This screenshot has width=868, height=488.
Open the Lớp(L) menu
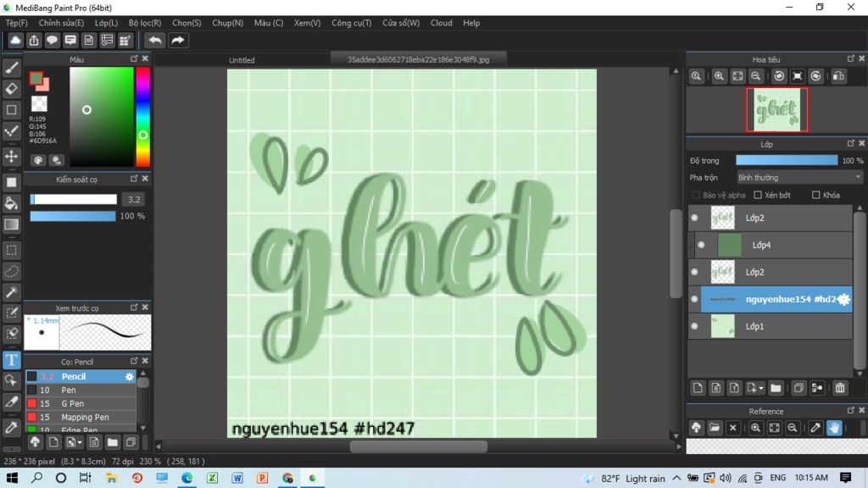point(106,23)
